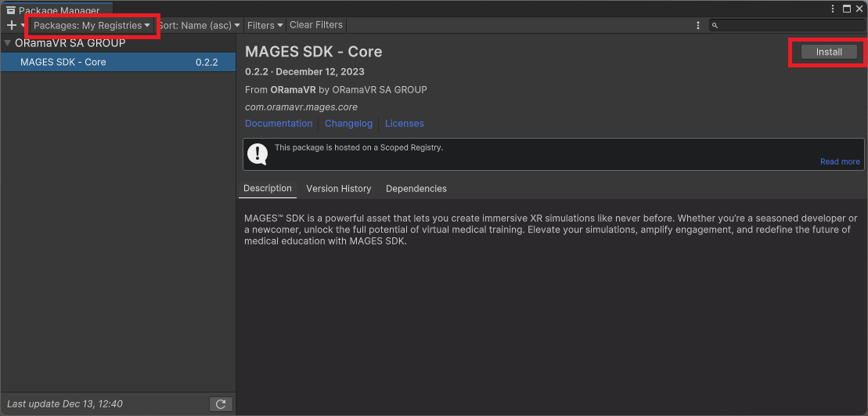The image size is (868, 416).
Task: Open the three-dot toolbar options menu
Action: (x=699, y=25)
